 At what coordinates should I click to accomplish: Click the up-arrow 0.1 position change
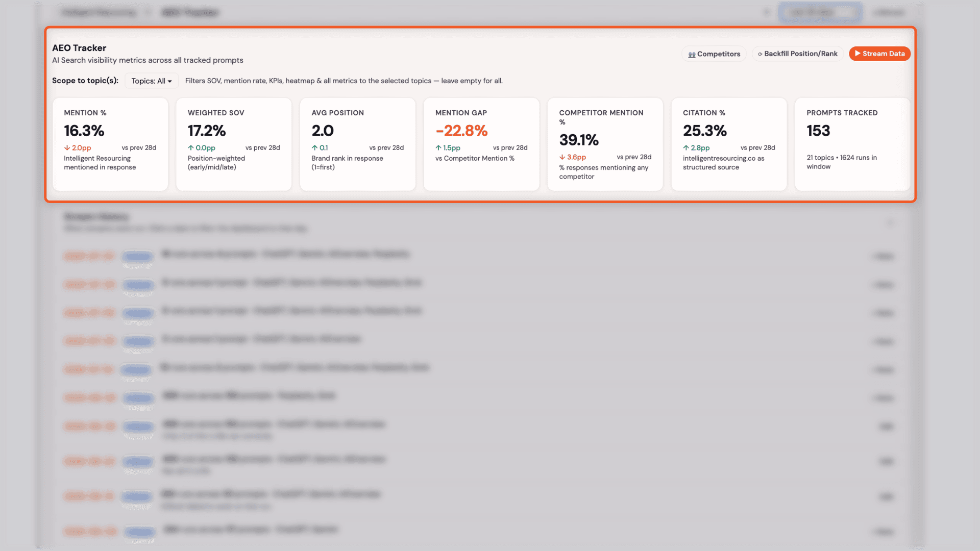click(320, 148)
